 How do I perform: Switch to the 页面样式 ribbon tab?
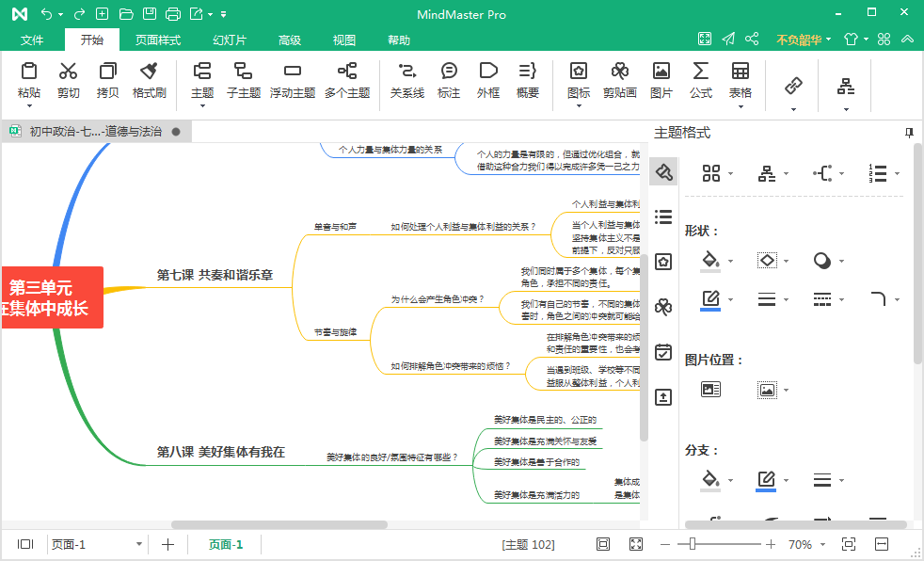coord(157,40)
